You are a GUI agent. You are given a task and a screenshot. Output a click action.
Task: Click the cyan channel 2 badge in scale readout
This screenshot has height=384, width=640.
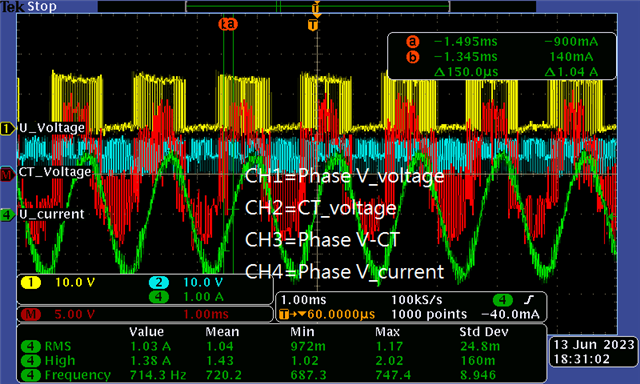click(x=159, y=282)
